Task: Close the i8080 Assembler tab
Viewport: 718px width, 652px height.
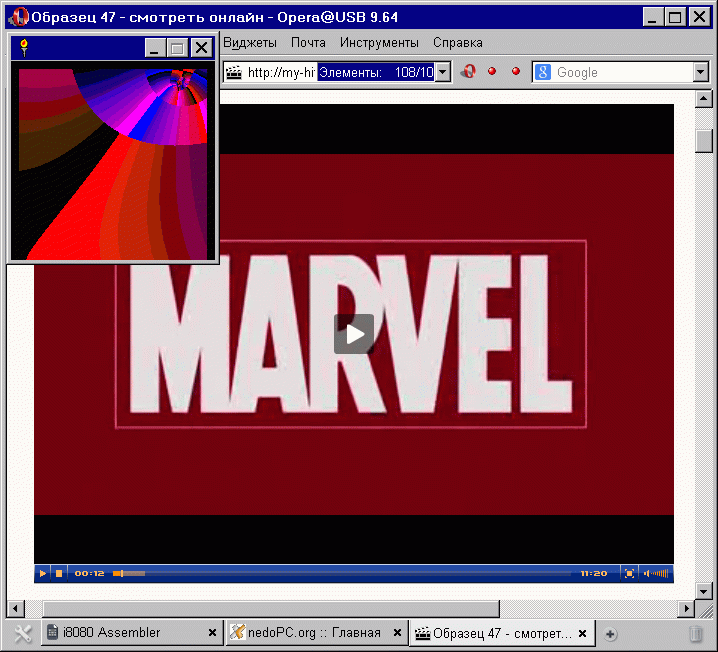Action: (212, 633)
